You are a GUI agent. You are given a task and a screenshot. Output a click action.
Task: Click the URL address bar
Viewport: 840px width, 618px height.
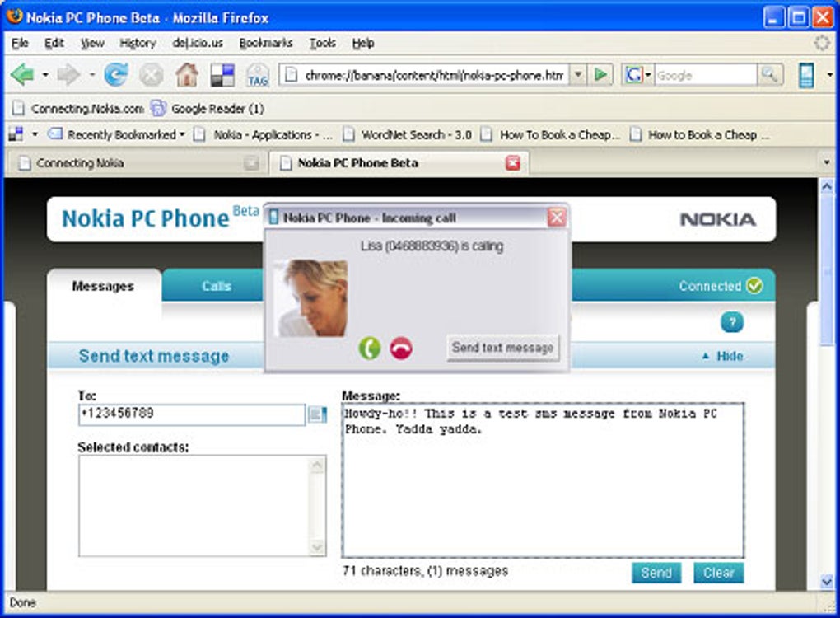(426, 75)
